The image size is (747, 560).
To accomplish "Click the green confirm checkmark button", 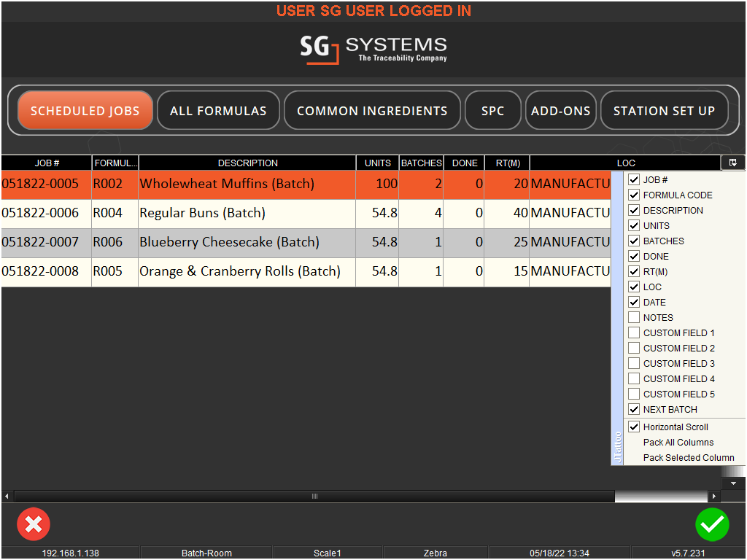I will (x=712, y=524).
